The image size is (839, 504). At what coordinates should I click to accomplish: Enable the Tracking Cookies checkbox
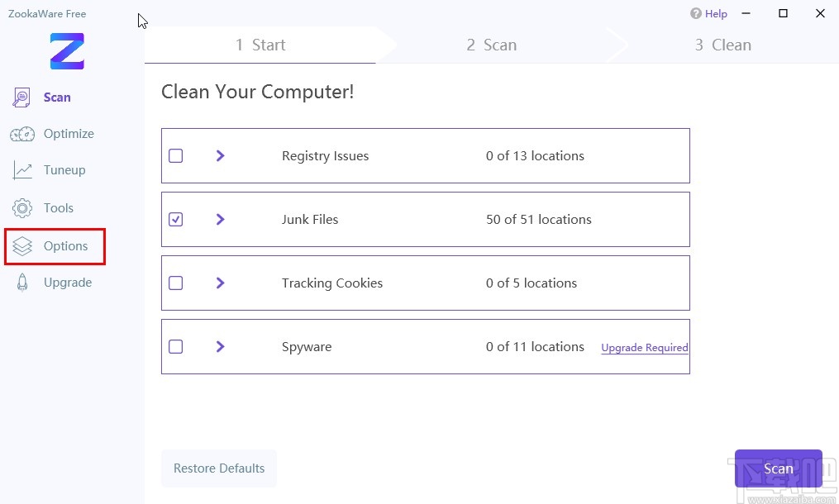175,283
